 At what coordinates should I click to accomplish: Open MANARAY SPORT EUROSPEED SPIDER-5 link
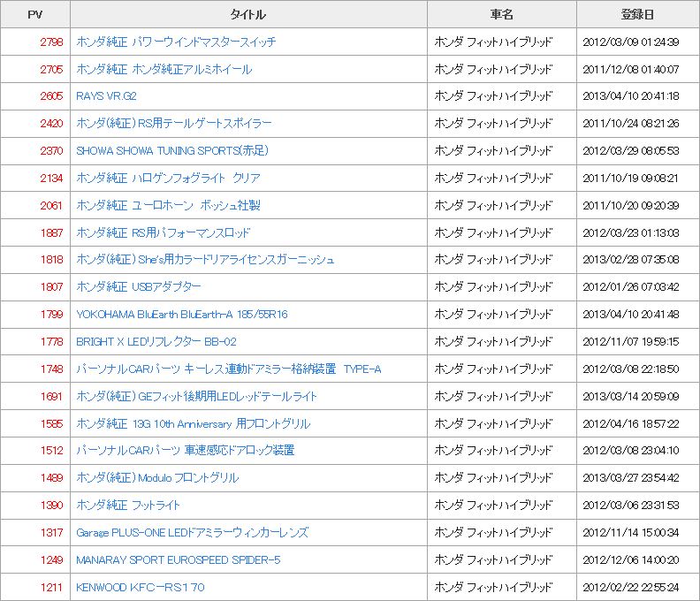click(x=179, y=560)
